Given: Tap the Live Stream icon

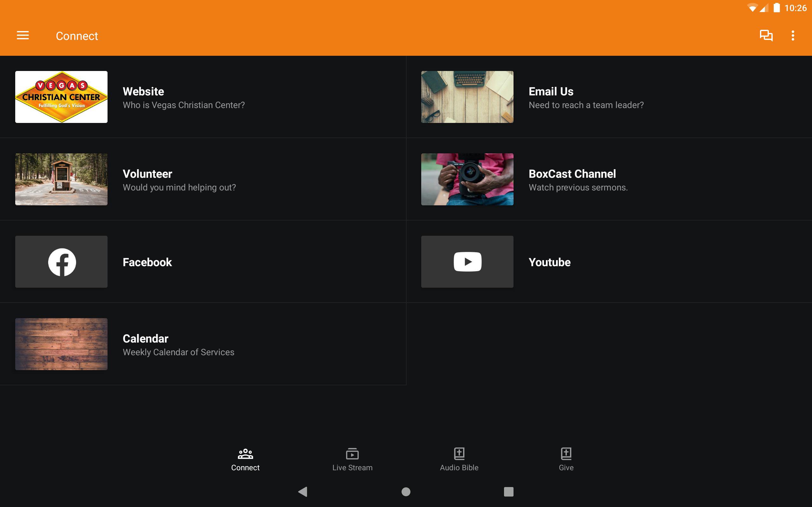Looking at the screenshot, I should 352,454.
